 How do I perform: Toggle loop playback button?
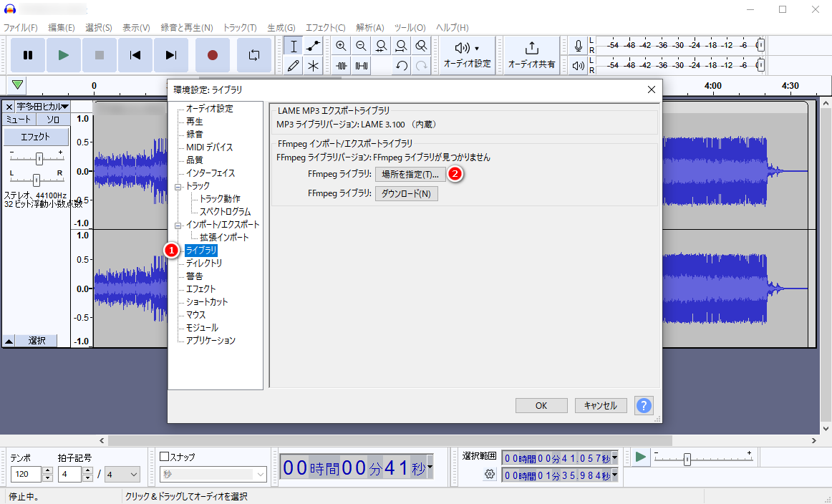pos(254,54)
